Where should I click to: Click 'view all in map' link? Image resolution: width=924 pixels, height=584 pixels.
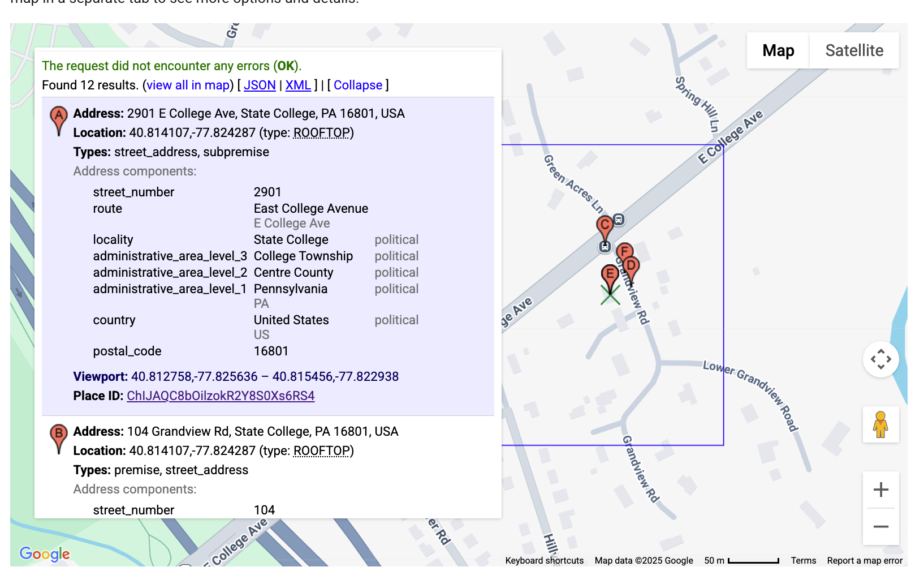[188, 85]
